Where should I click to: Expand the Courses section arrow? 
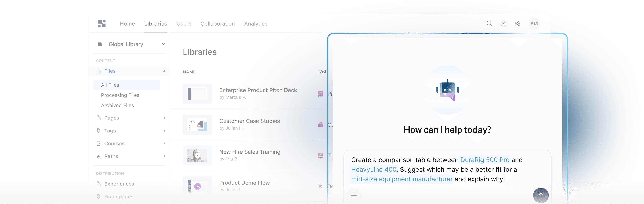tap(165, 143)
